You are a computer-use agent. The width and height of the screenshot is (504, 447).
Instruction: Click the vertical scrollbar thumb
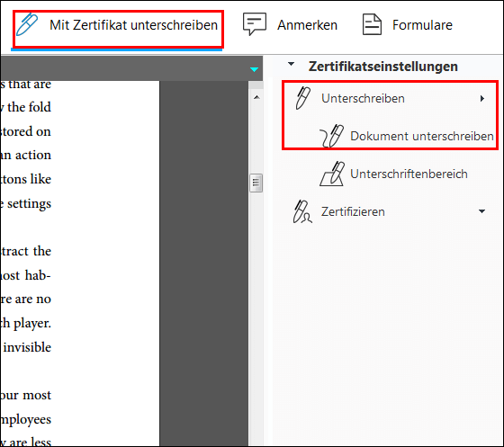point(256,183)
